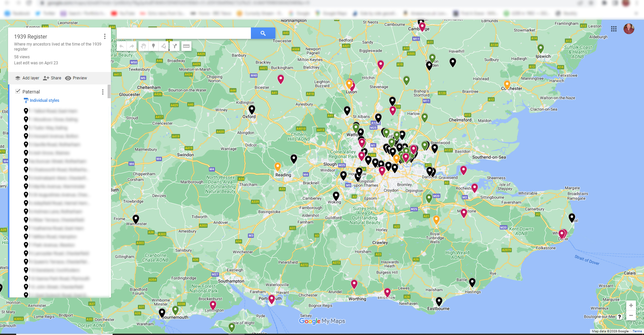Select the Add directions tool
Viewport: 644px width, 335px height.
[175, 46]
